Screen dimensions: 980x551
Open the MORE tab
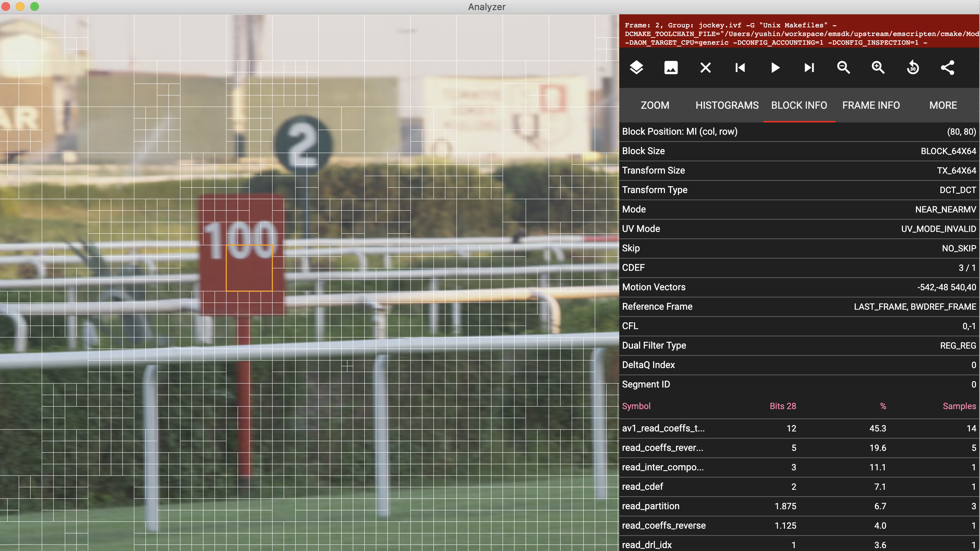pyautogui.click(x=943, y=106)
